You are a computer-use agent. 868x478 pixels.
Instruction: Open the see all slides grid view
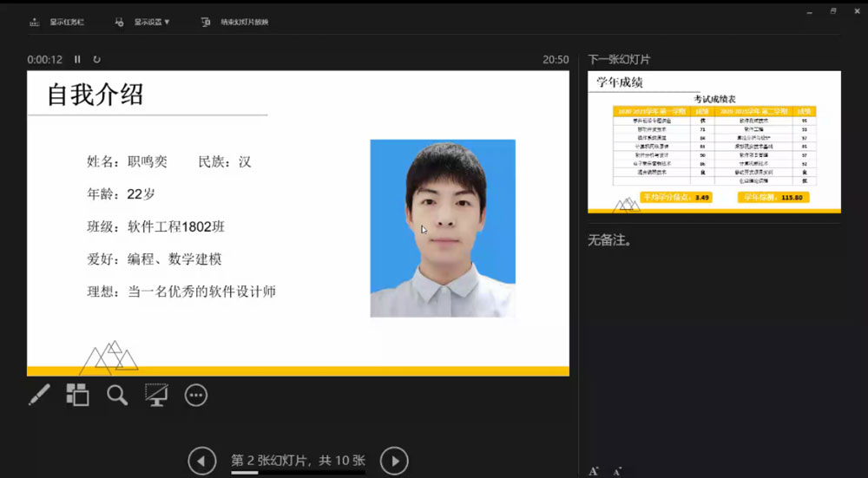[x=78, y=396]
